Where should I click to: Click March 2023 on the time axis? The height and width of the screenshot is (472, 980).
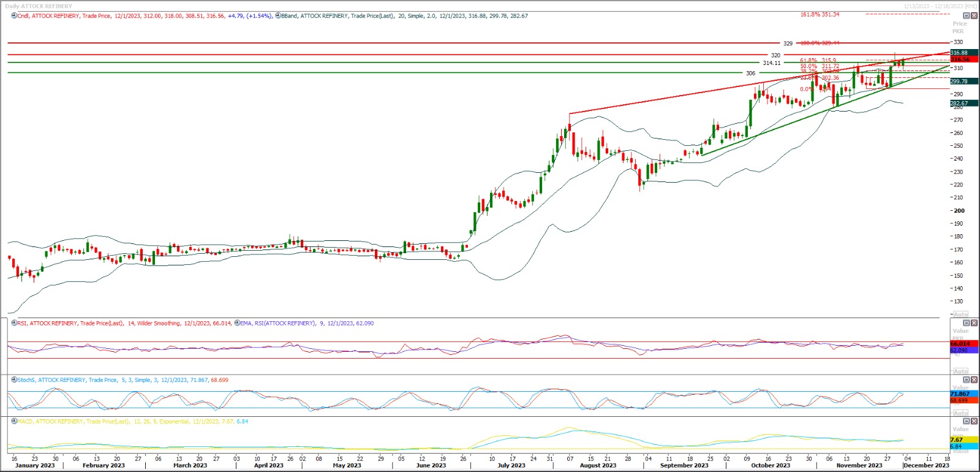190,465
